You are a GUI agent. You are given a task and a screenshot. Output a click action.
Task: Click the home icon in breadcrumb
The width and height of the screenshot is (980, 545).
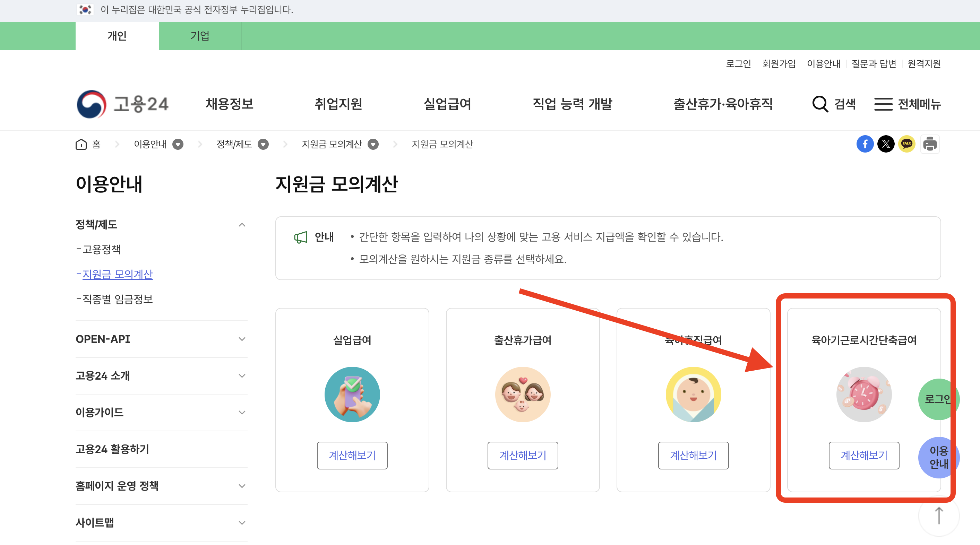[x=81, y=144]
